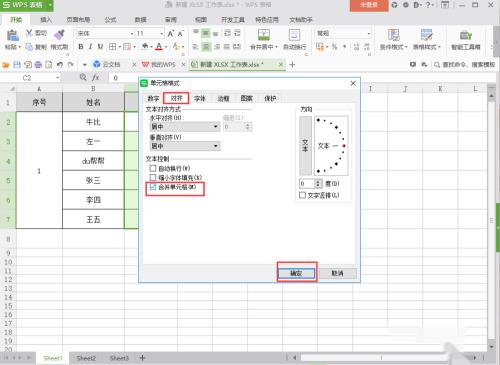This screenshot has height=365, width=500.
Task: Open the number format (常规) dropdown
Action: [368, 33]
